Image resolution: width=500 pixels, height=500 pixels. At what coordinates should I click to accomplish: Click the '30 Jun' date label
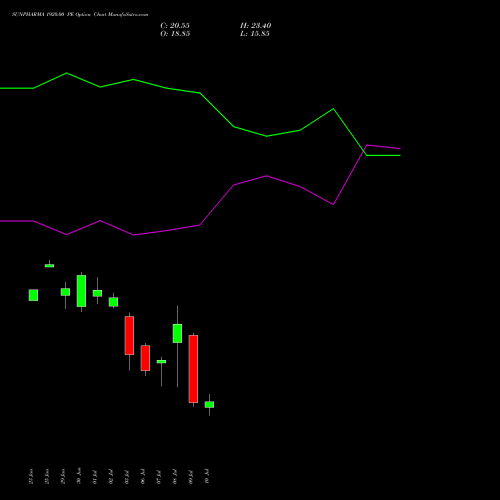coord(79,476)
